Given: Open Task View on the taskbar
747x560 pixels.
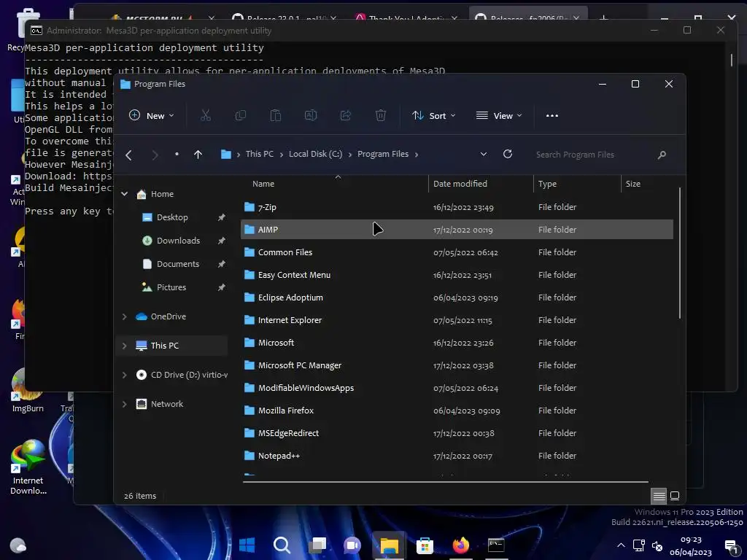Looking at the screenshot, I should pyautogui.click(x=317, y=545).
